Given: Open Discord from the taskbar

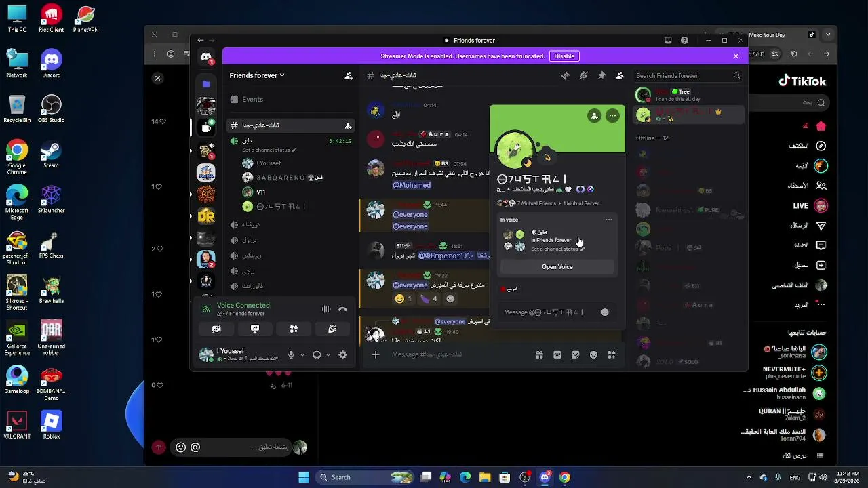Looking at the screenshot, I should point(545,477).
